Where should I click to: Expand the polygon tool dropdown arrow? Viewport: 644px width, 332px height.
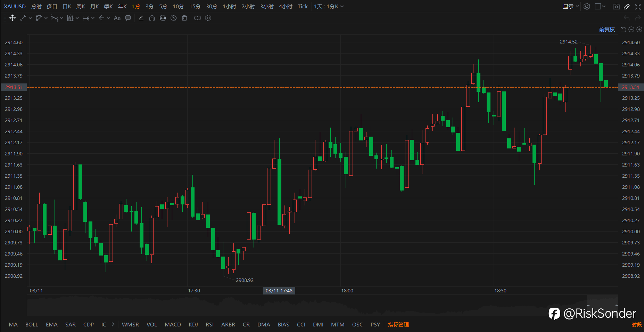point(46,18)
